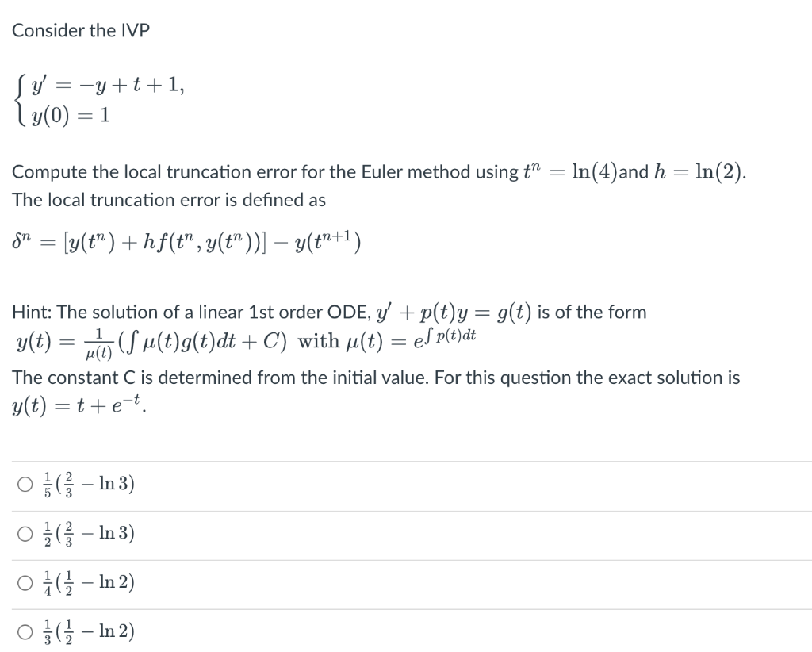Screen dimensions: 812x652
Task: Select the differential equation y' = −y + t + 1
Action: point(107,84)
